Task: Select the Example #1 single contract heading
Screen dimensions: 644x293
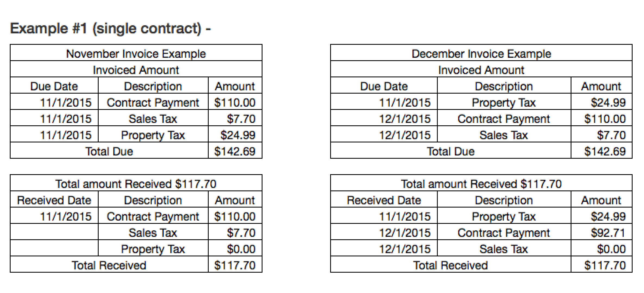Action: (111, 28)
